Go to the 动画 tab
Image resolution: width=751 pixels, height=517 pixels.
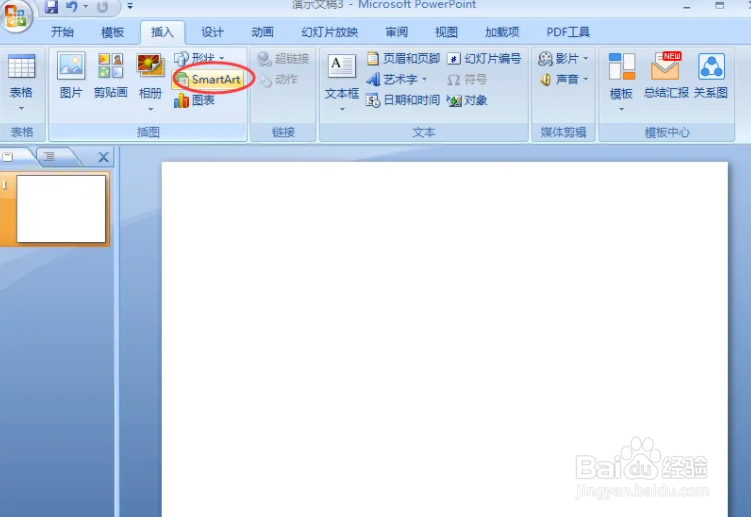262,32
